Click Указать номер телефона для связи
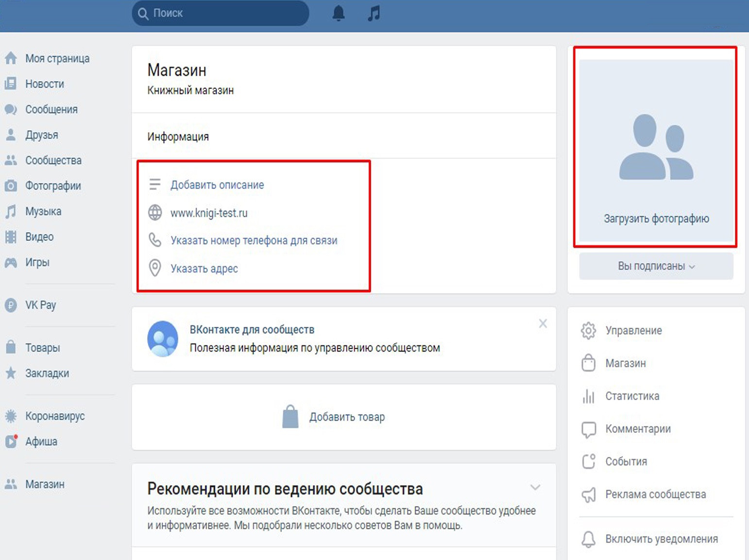The width and height of the screenshot is (749, 560). point(254,240)
